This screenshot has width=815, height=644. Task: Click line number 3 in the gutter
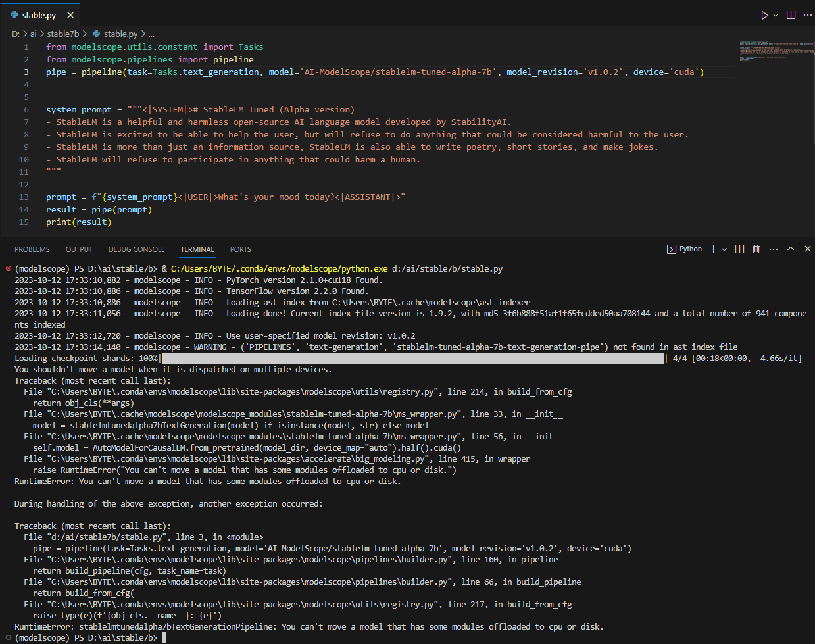(x=26, y=72)
